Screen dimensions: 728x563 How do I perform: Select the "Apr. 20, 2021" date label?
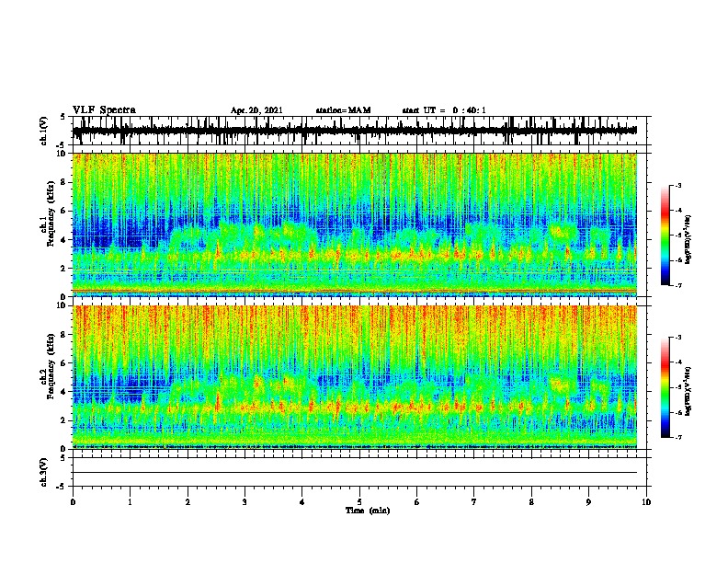click(256, 110)
